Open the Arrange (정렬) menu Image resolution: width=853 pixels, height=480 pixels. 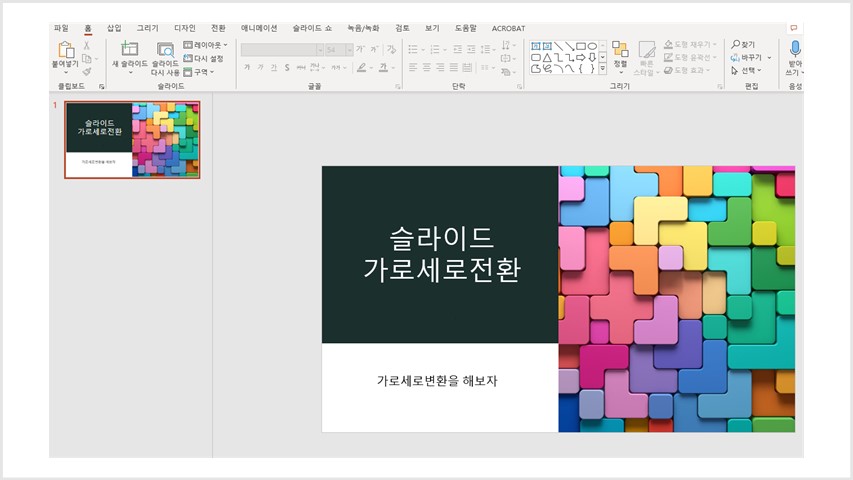coord(620,57)
